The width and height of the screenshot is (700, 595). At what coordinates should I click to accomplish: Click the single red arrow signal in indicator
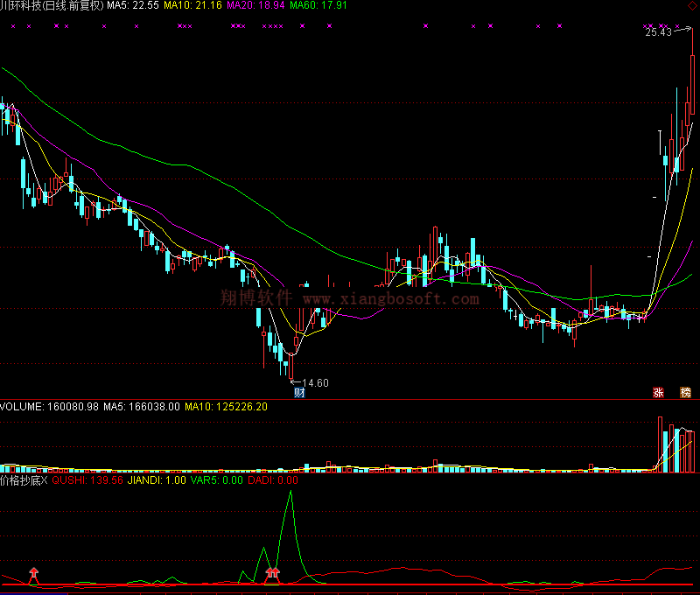click(34, 576)
